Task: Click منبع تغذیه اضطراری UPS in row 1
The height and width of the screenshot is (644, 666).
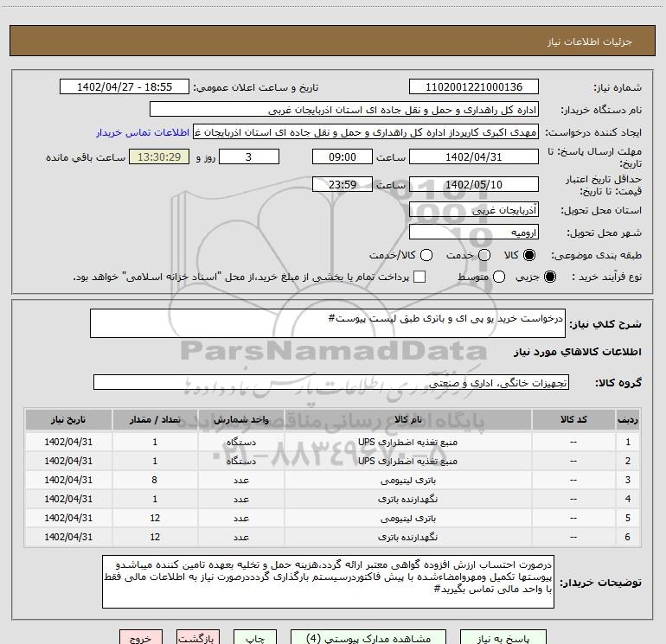Action: pyautogui.click(x=407, y=442)
